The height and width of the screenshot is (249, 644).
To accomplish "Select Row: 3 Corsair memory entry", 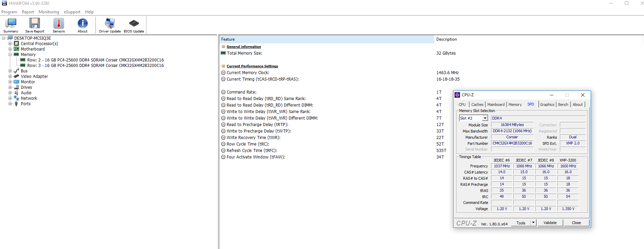I will point(95,66).
